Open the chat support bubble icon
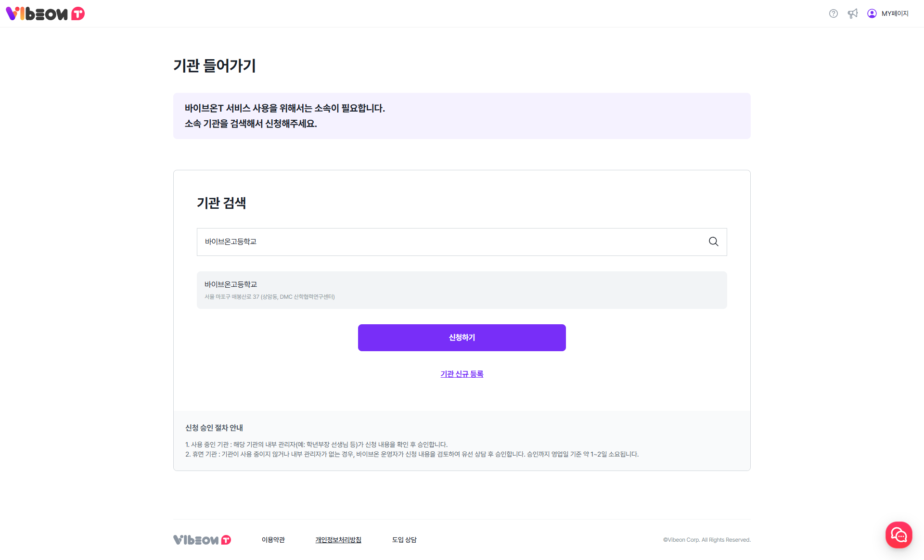 [898, 535]
